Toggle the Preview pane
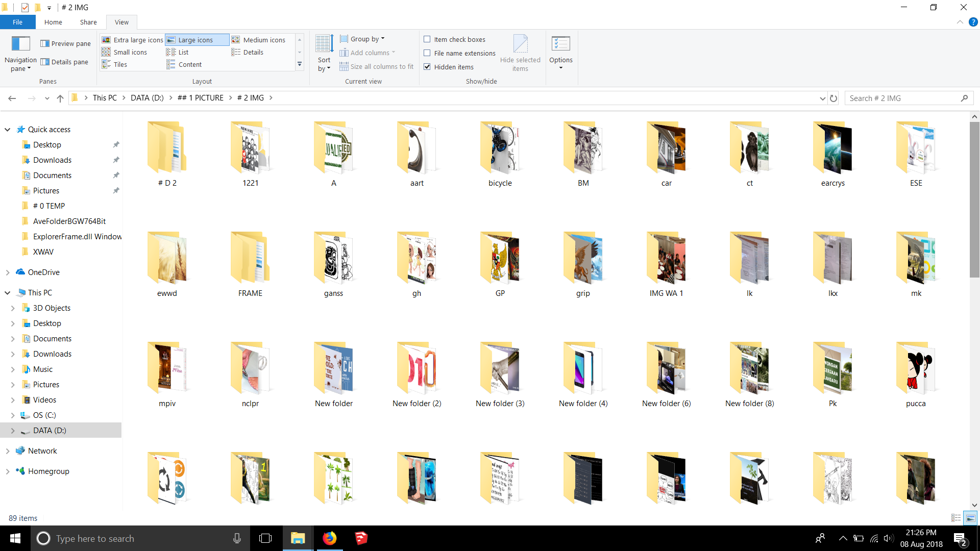980x551 pixels. point(66,44)
